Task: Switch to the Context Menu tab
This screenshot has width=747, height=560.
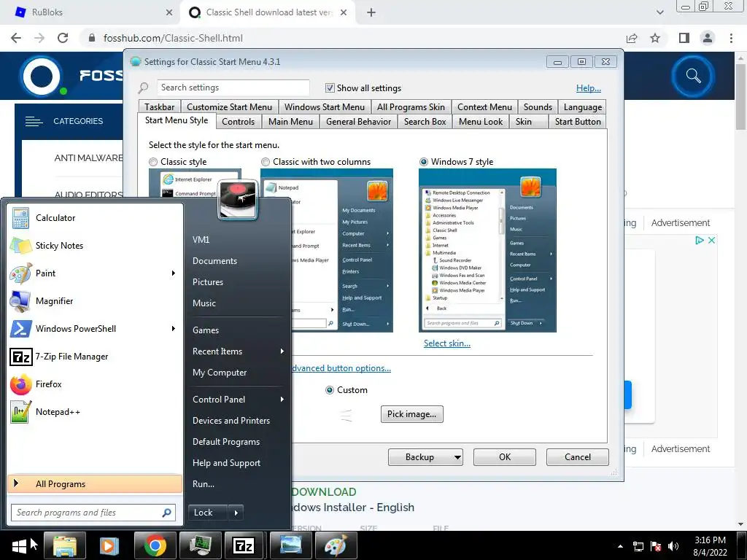Action: tap(484, 107)
